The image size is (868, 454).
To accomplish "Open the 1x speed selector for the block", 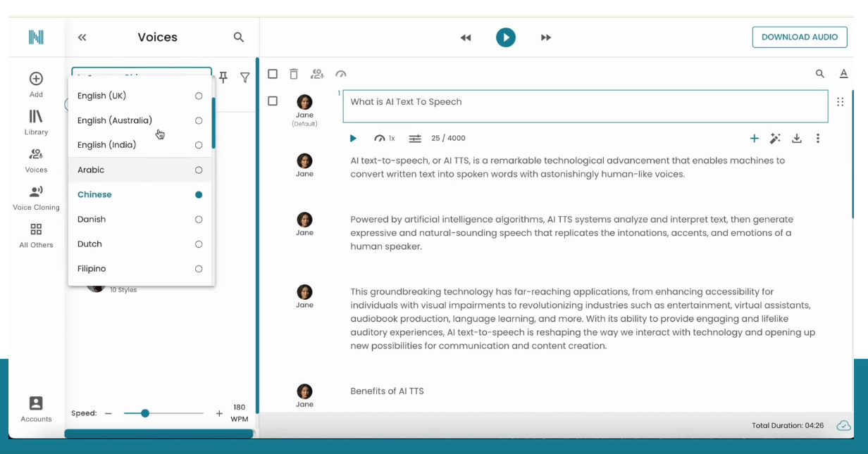I will click(x=385, y=139).
